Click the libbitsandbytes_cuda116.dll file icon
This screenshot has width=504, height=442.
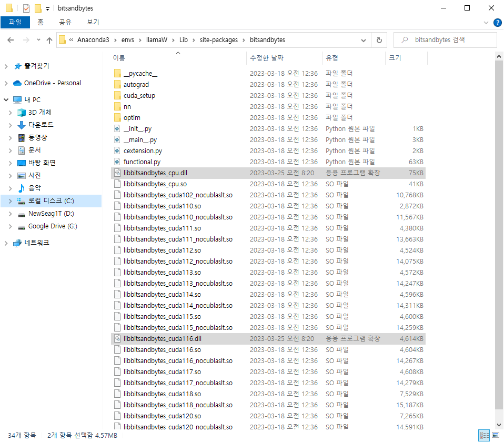coord(117,338)
